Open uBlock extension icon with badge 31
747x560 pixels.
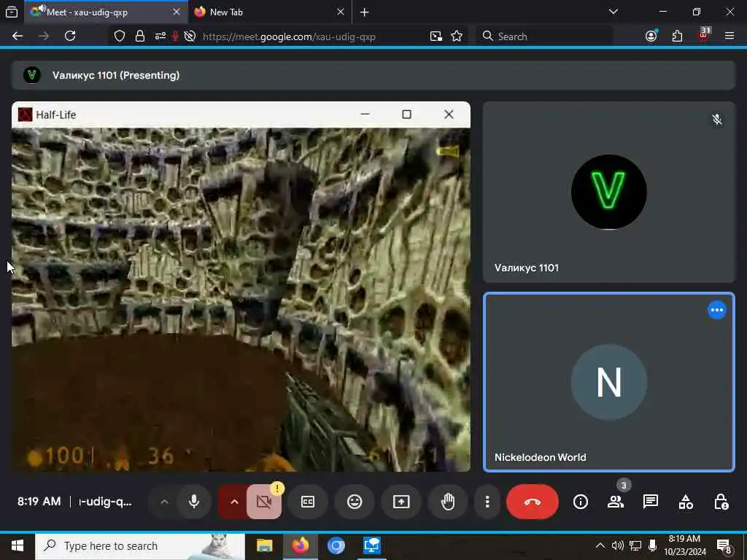click(704, 35)
